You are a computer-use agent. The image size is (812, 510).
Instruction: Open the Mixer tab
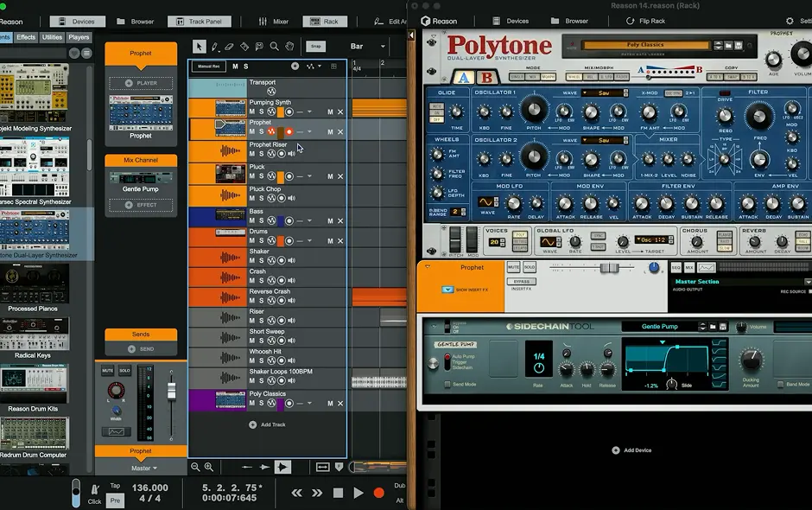(x=274, y=22)
